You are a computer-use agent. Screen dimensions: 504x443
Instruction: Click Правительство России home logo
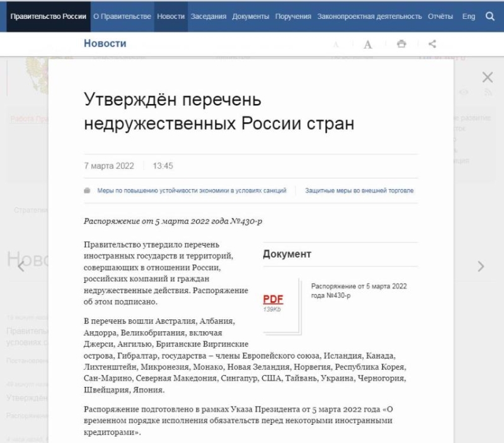pos(49,16)
